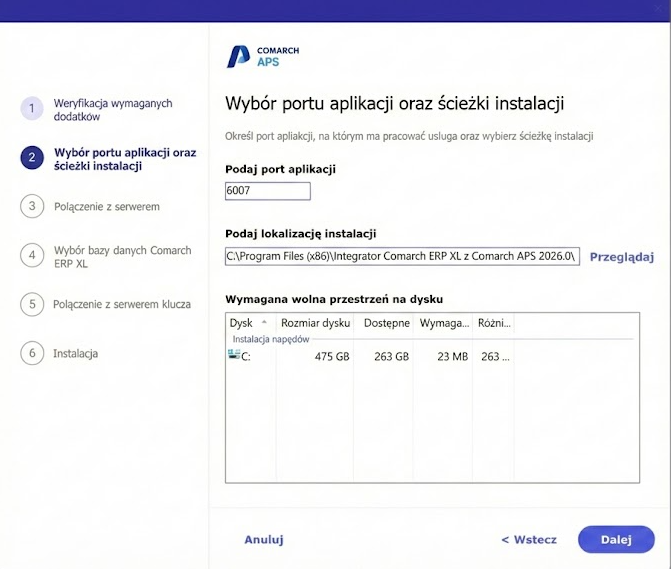
Task: Click the Comarch APS logo
Action: pyautogui.click(x=263, y=56)
